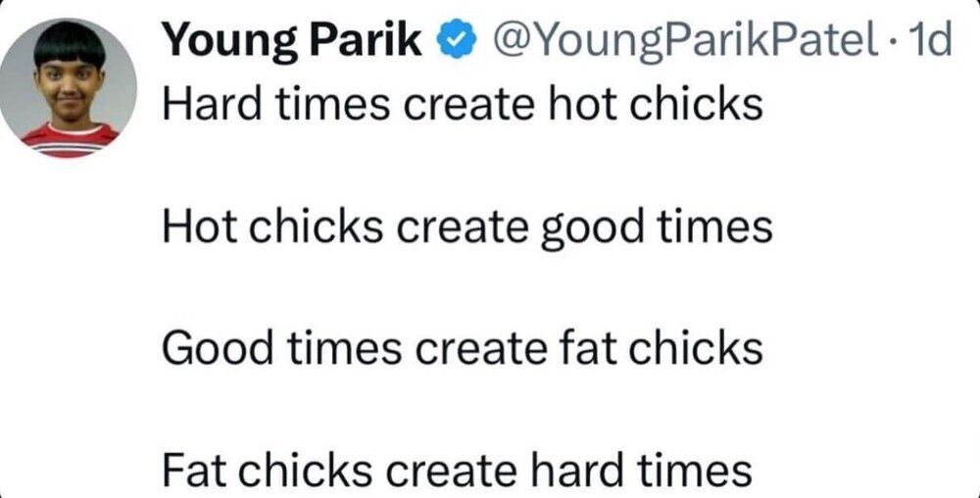Click the line "Good times create fat chicks"
Viewport: 980px width, 498px height.
pyautogui.click(x=461, y=348)
